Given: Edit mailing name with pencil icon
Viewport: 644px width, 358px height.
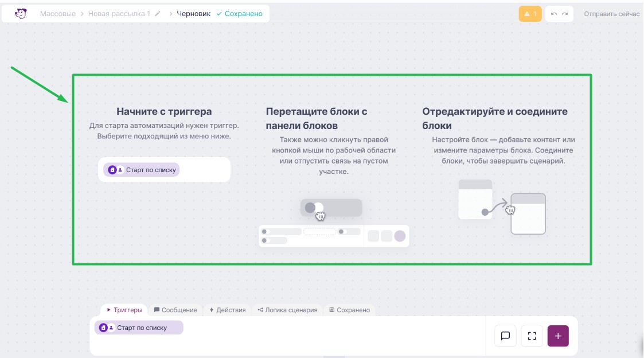Looking at the screenshot, I should point(157,14).
